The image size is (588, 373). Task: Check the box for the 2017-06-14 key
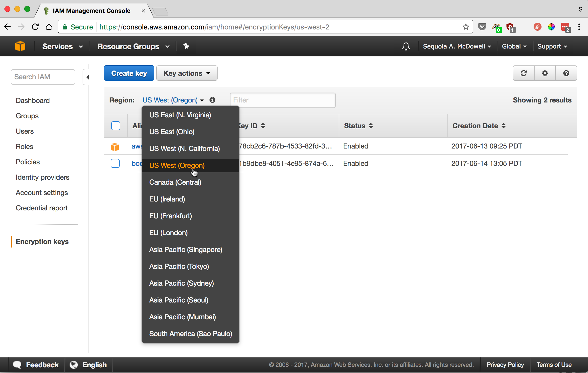115,163
